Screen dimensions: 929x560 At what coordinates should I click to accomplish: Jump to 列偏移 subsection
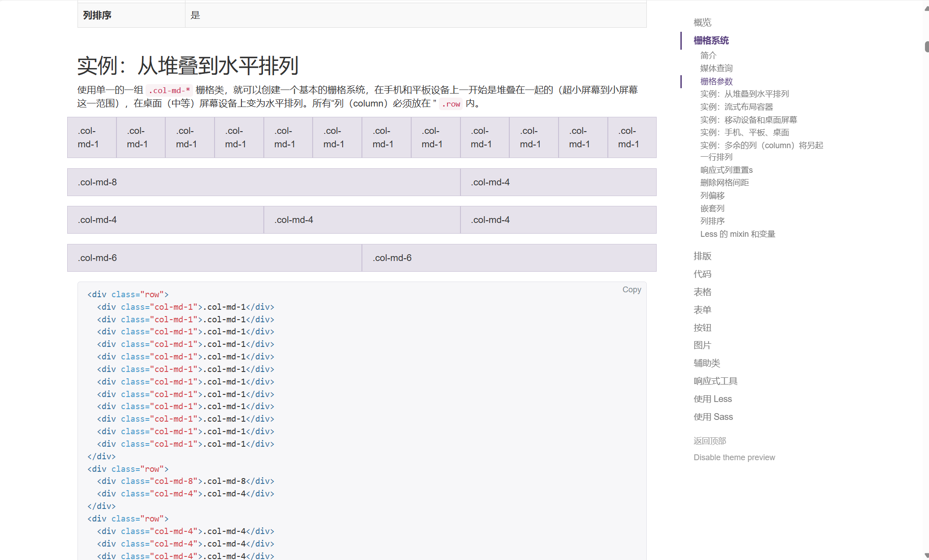pyautogui.click(x=712, y=196)
